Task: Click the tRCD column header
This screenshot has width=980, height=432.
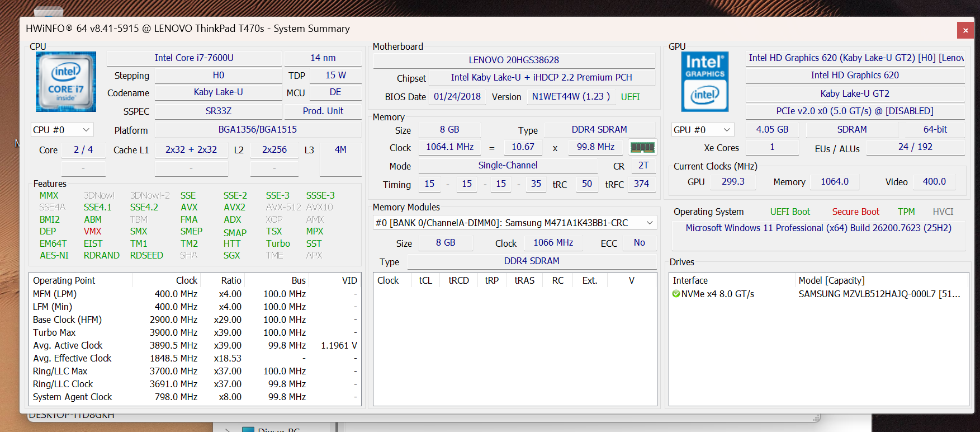Action: point(458,281)
